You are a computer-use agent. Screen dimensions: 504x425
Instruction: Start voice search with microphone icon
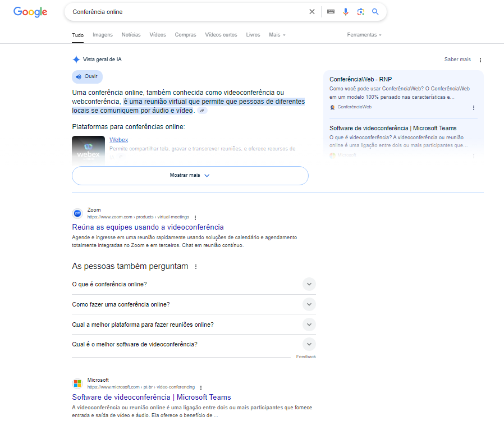click(x=346, y=12)
